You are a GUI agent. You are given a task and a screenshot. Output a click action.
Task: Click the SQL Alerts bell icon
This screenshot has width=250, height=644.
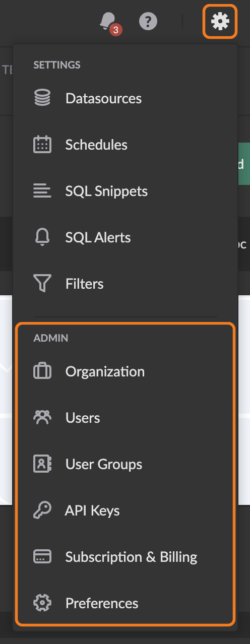pos(42,237)
